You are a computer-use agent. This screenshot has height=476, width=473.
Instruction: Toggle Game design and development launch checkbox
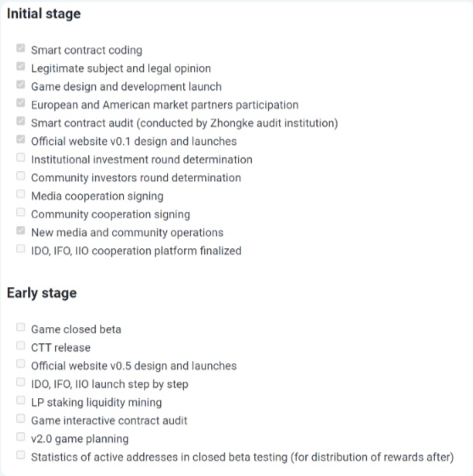20,85
